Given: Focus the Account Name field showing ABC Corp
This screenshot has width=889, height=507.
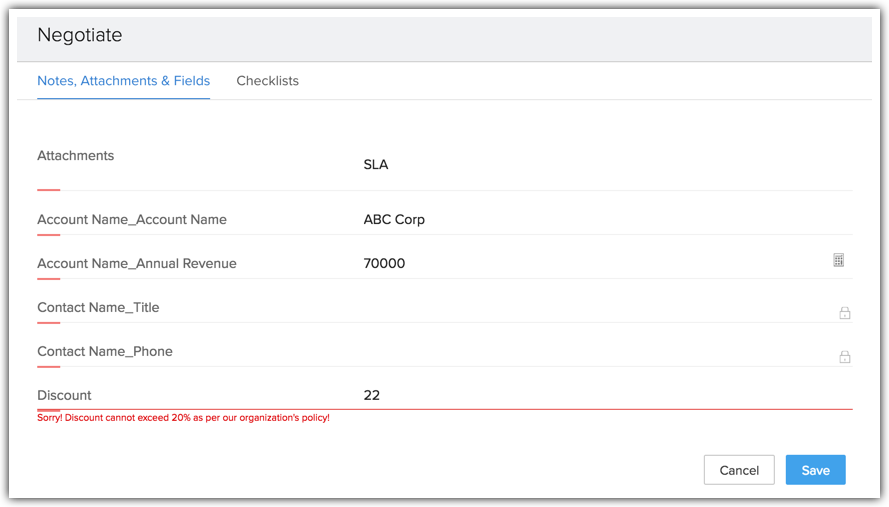Looking at the screenshot, I should click(394, 220).
